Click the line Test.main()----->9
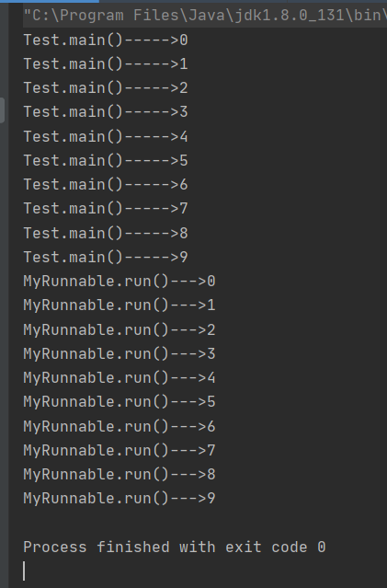 (x=106, y=258)
